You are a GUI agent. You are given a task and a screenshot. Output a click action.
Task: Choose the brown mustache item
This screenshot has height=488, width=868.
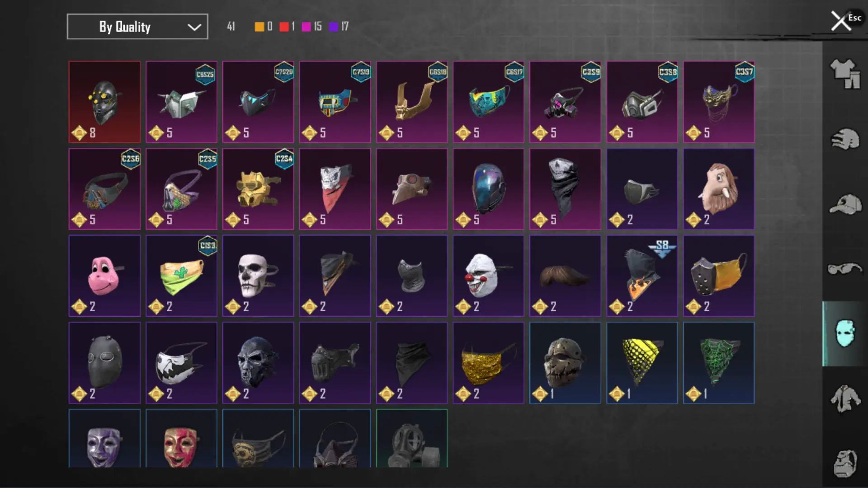coord(565,276)
